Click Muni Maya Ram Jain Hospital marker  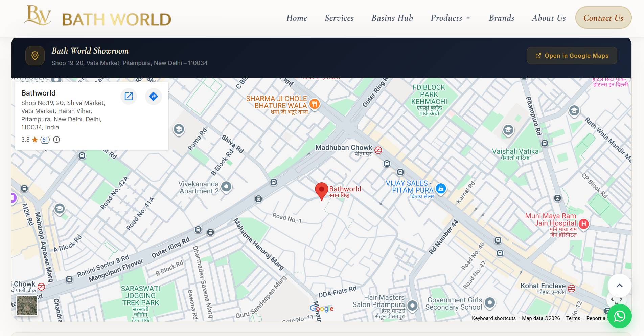(583, 224)
